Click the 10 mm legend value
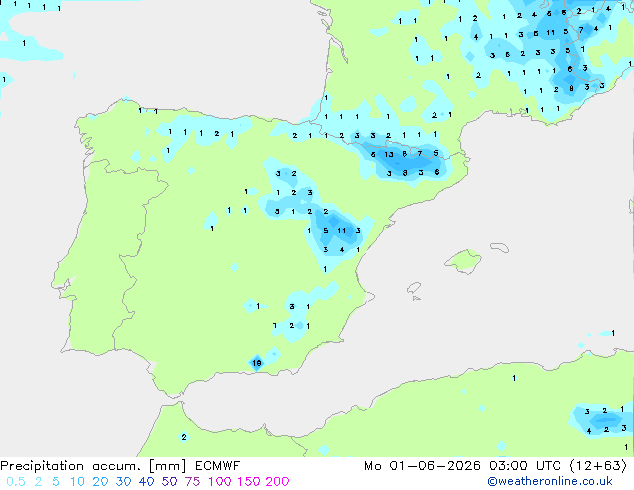The height and width of the screenshot is (490, 634). (77, 482)
